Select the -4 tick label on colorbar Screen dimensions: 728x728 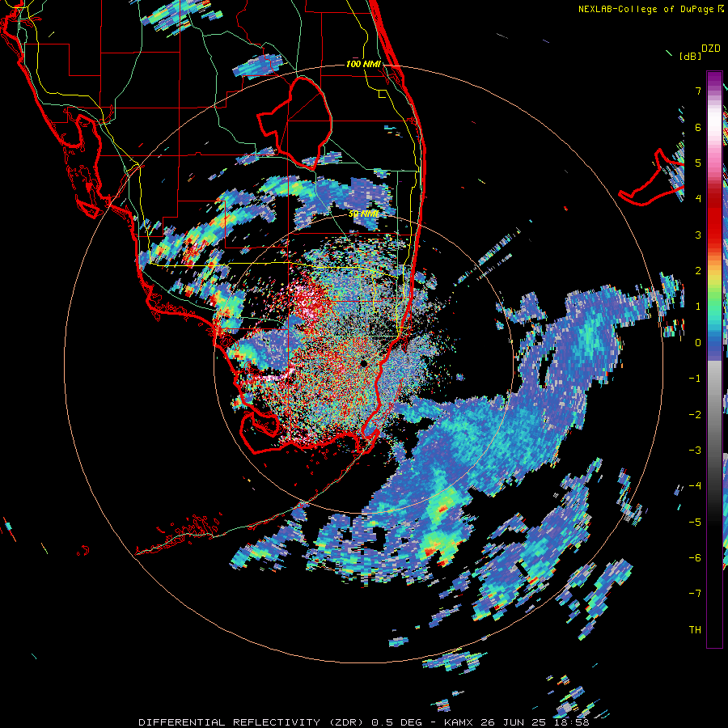tap(695, 485)
